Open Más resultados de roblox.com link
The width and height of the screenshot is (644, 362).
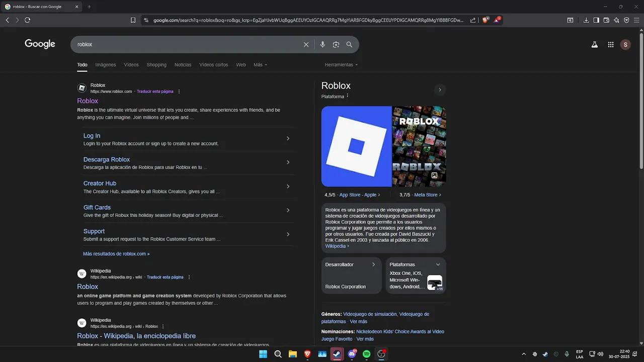pos(116,254)
